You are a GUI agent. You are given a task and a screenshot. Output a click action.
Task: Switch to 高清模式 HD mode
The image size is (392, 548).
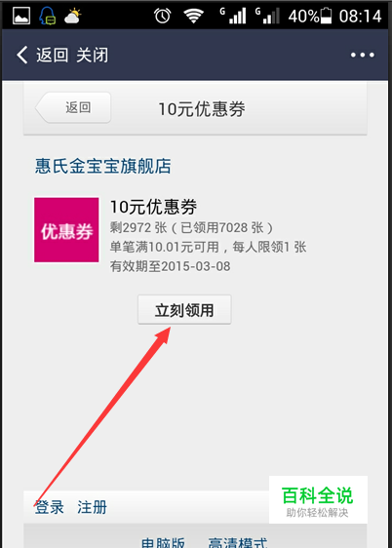click(238, 542)
